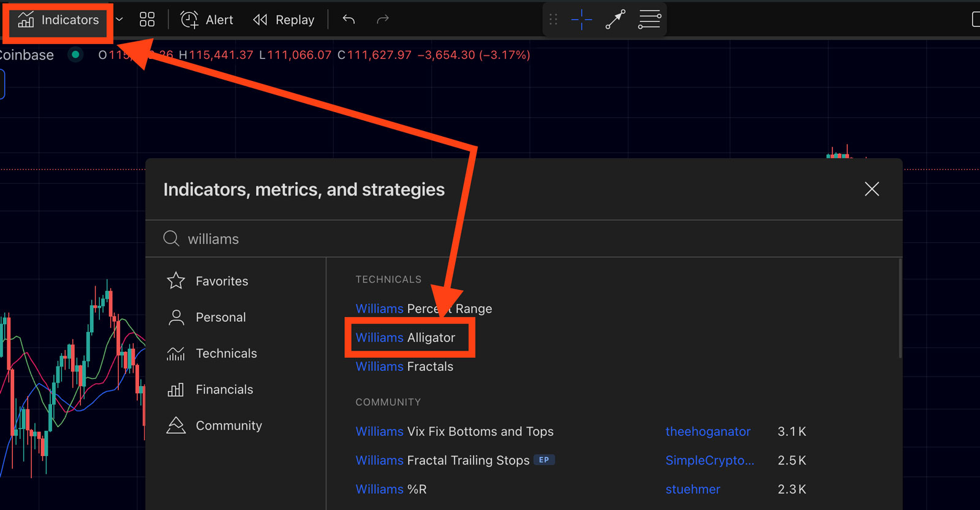Click the 2.3K likes count

point(791,489)
